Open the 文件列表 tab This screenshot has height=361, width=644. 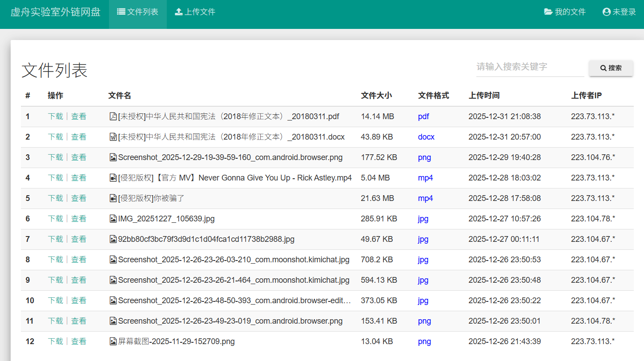point(137,12)
